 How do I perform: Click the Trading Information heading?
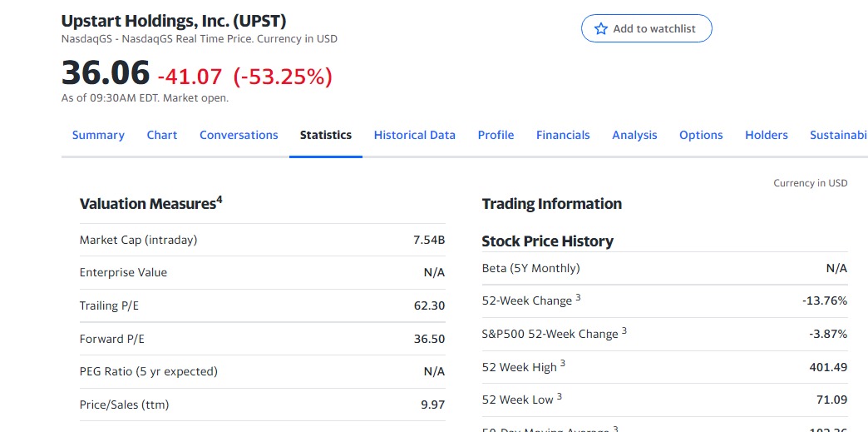point(552,204)
